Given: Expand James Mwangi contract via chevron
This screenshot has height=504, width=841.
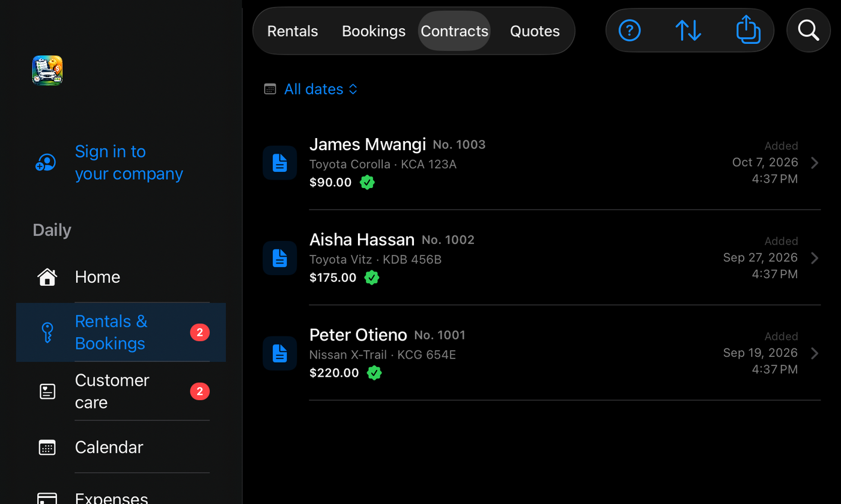Looking at the screenshot, I should tap(815, 163).
